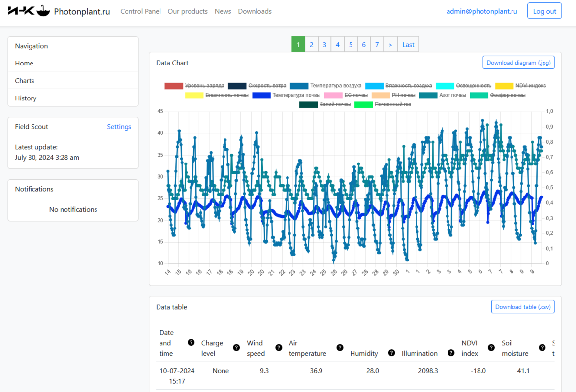
Task: Toggle Температура почвы legend item
Action: [296, 95]
